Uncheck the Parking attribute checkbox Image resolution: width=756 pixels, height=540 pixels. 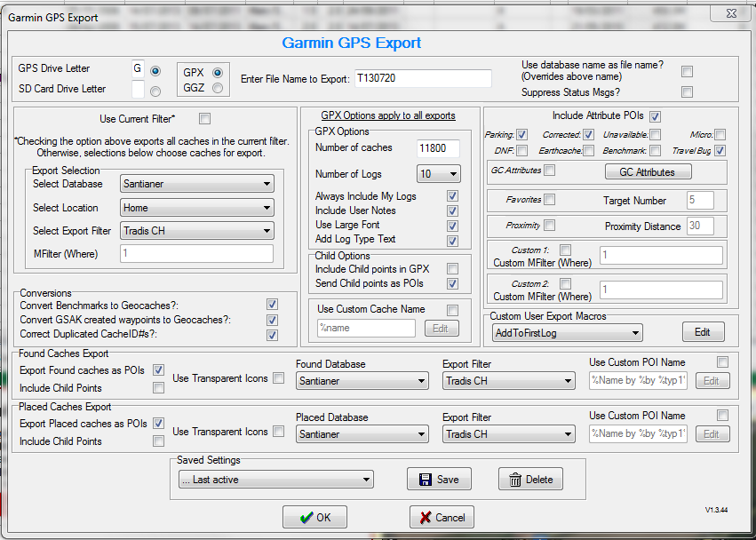pos(521,134)
